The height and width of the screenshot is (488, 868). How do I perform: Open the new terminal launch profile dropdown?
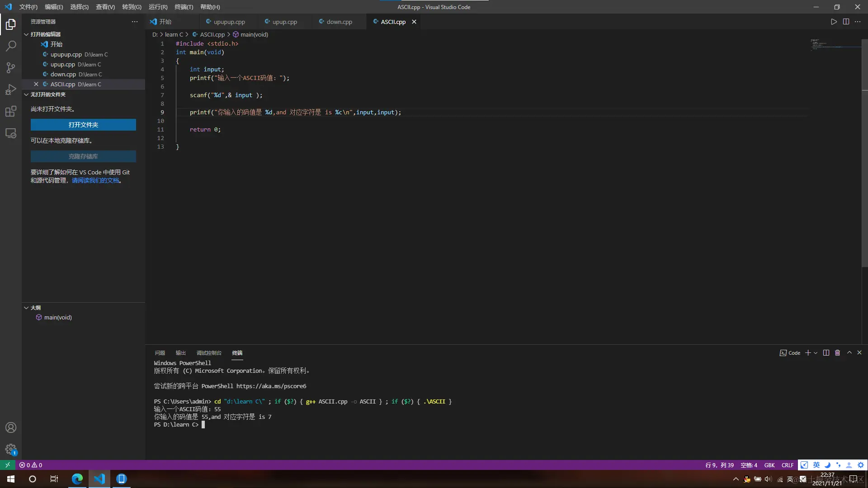(x=816, y=353)
